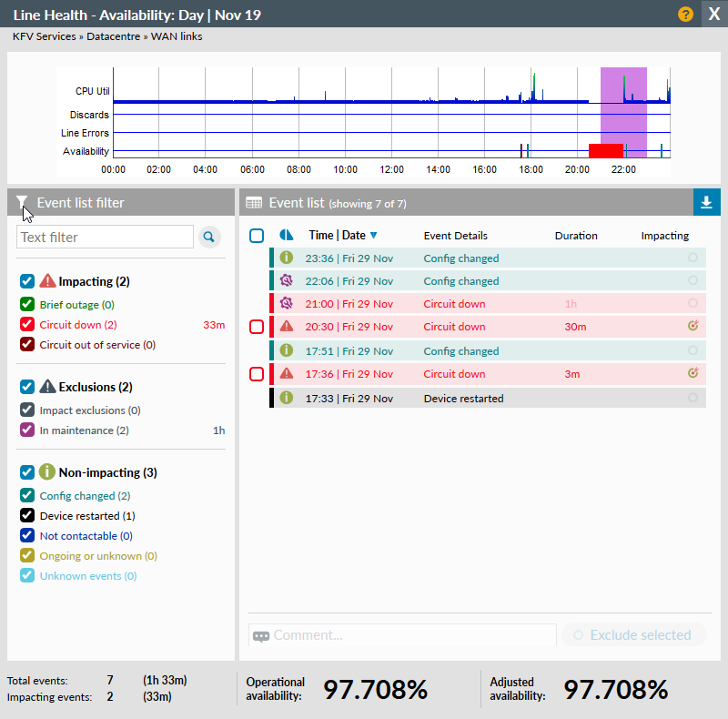The image size is (728, 719).
Task: Uncheck the Circuit down filter
Action: click(26, 324)
